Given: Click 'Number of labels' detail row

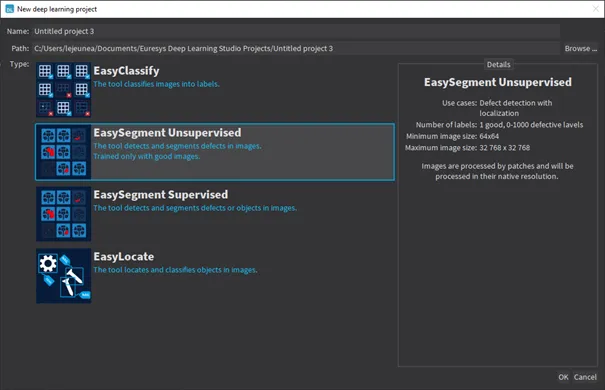Looking at the screenshot, I should (x=499, y=125).
